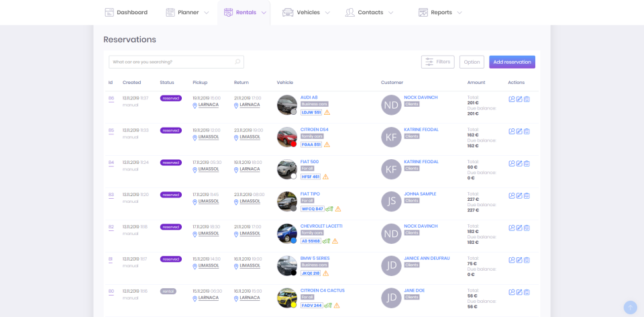Image resolution: width=644 pixels, height=317 pixels.
Task: Open preview icon for Chevrolet Lacetti reservation
Action: [x=511, y=228]
